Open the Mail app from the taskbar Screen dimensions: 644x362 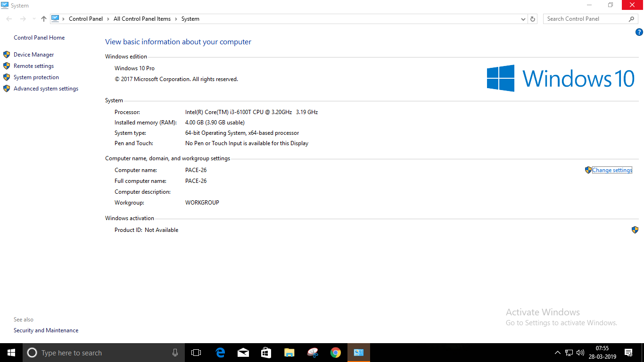243,353
